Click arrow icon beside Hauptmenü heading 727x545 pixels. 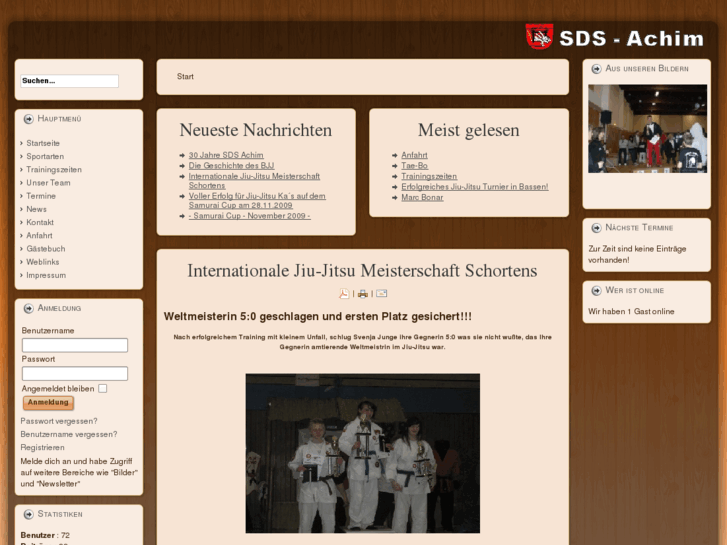(x=28, y=119)
